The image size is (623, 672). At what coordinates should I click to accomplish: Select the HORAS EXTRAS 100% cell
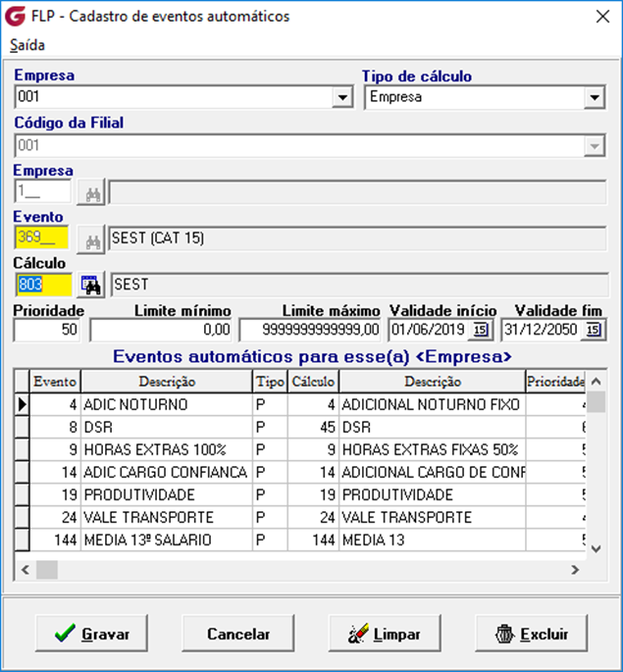click(166, 449)
